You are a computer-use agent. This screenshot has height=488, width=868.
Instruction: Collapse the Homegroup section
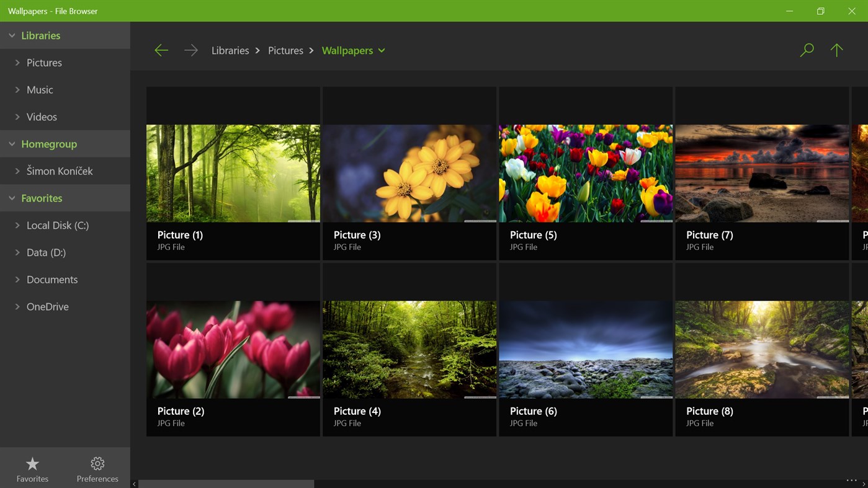[12, 143]
